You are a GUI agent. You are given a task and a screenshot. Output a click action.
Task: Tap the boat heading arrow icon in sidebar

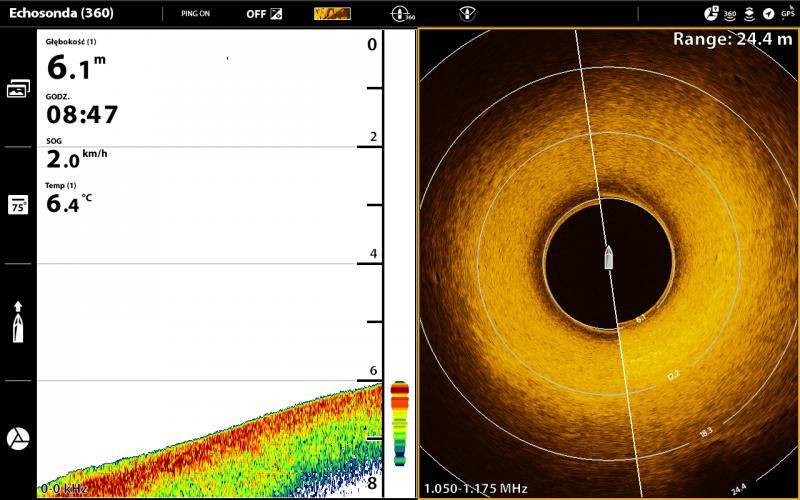click(18, 321)
